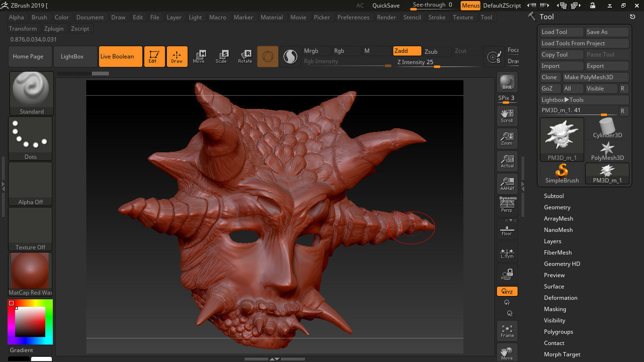The image size is (644, 362).
Task: Open the Material menu
Action: click(272, 17)
